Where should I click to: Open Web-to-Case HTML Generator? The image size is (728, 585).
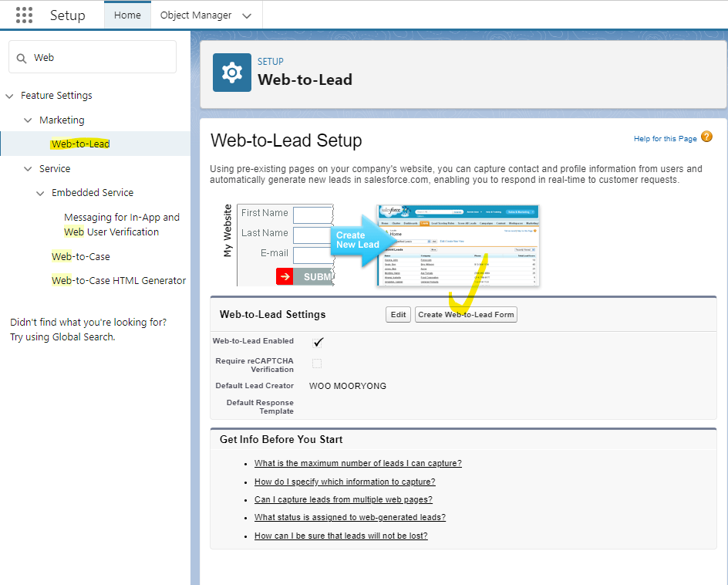tap(119, 281)
